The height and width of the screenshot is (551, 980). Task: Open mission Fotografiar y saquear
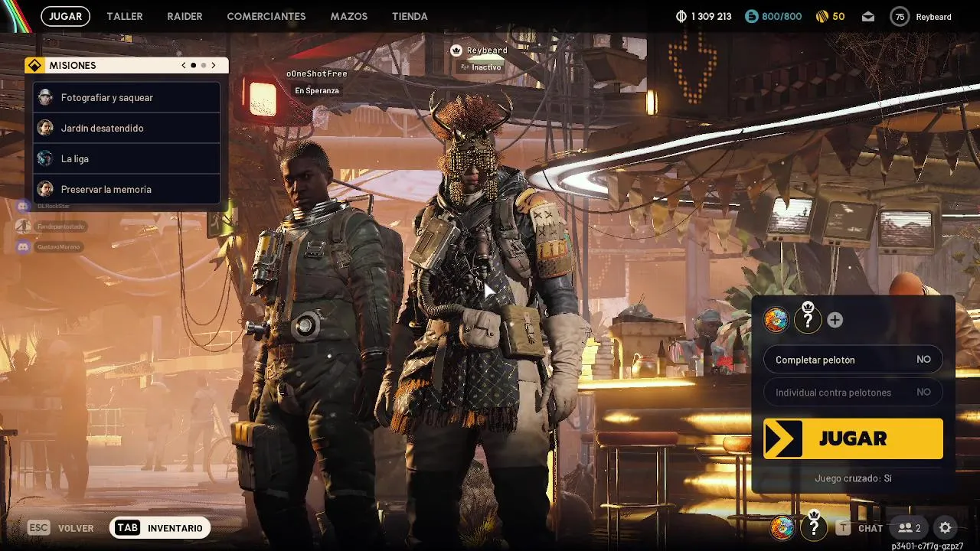click(127, 97)
